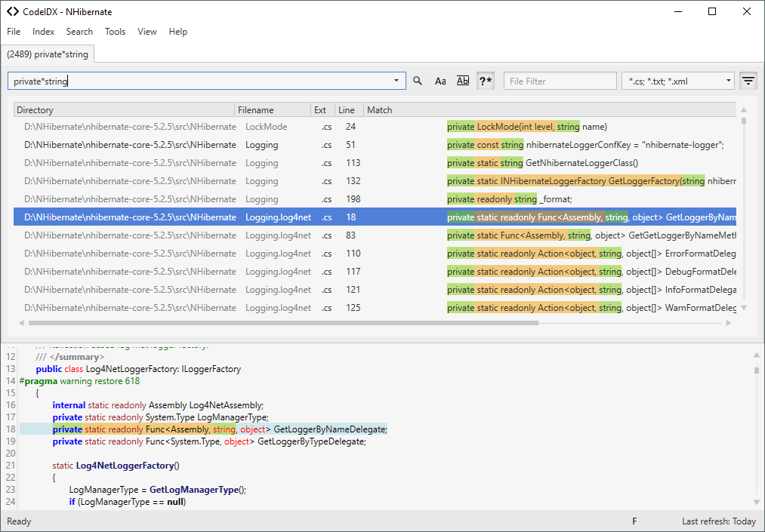Expand the search query history dropdown
Viewport: 765px width, 532px height.
click(396, 81)
